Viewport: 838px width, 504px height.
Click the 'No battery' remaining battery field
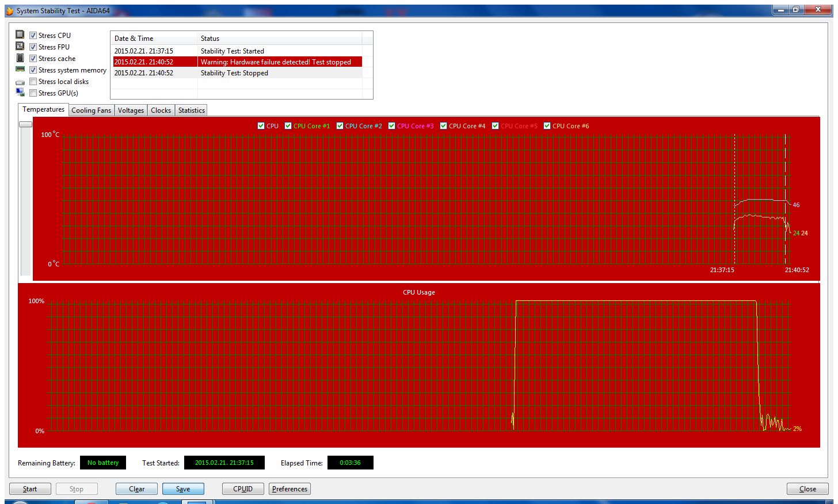[x=103, y=463]
